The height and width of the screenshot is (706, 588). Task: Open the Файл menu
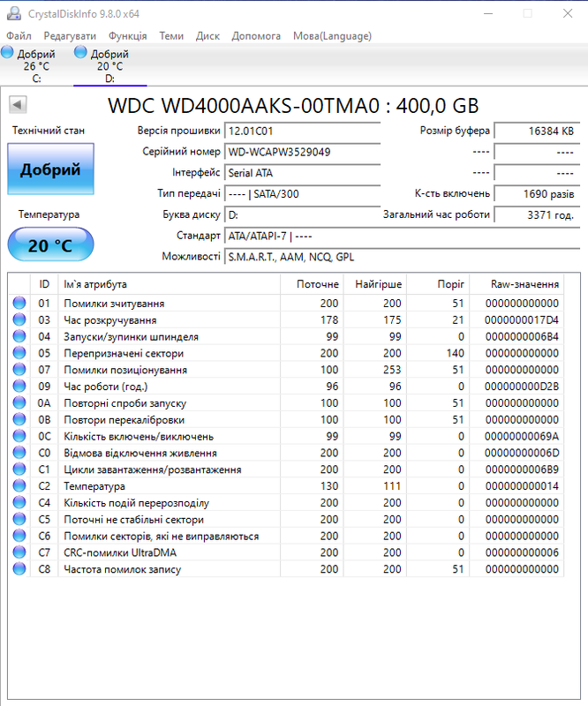(x=19, y=36)
